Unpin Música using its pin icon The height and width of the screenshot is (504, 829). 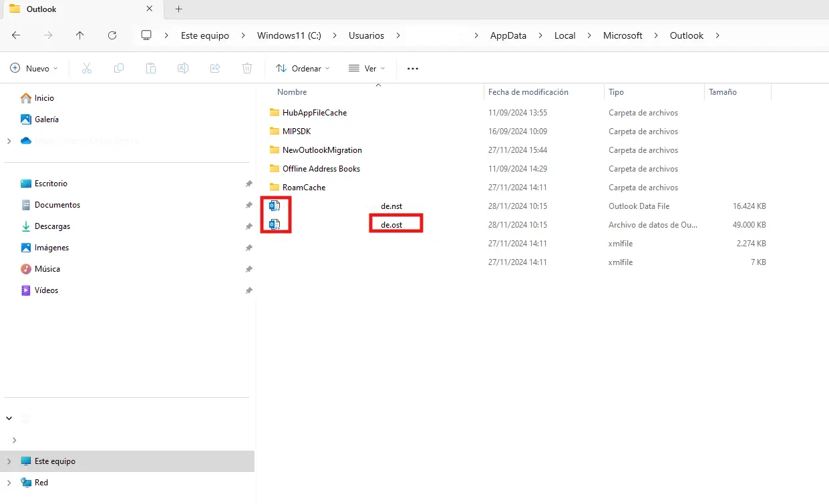[248, 269]
